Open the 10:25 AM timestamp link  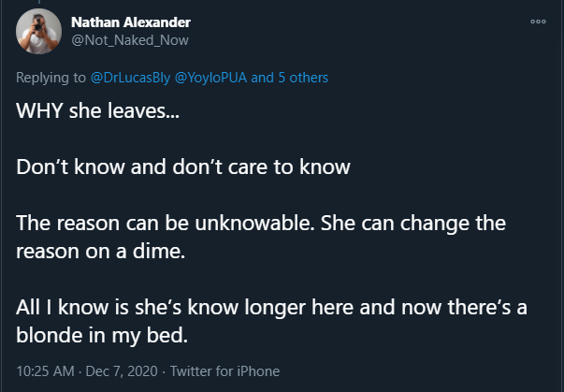click(x=45, y=371)
